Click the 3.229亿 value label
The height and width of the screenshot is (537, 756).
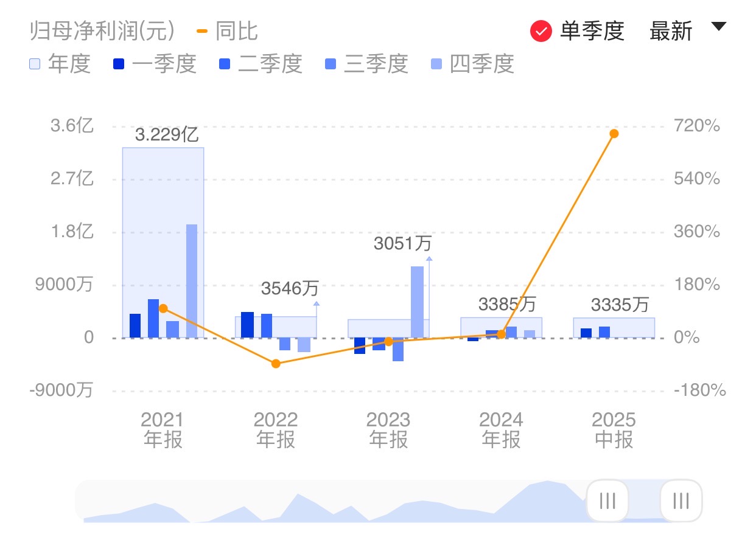[167, 134]
